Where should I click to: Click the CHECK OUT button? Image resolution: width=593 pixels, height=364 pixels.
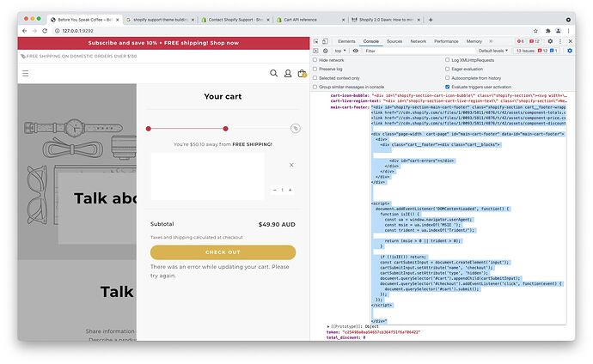pyautogui.click(x=223, y=252)
